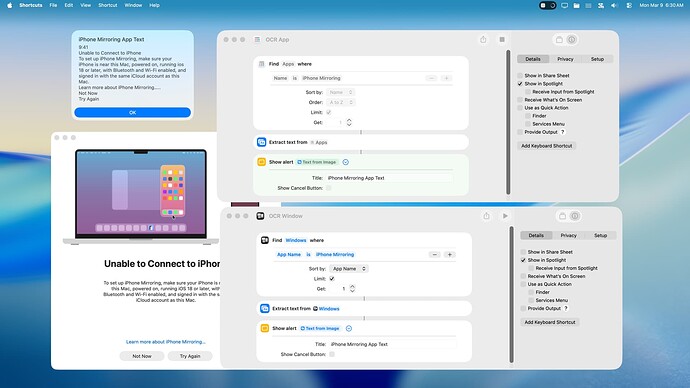Screen dimensions: 690x388
Task: Click the Find Apps action icon
Action: 261,64
